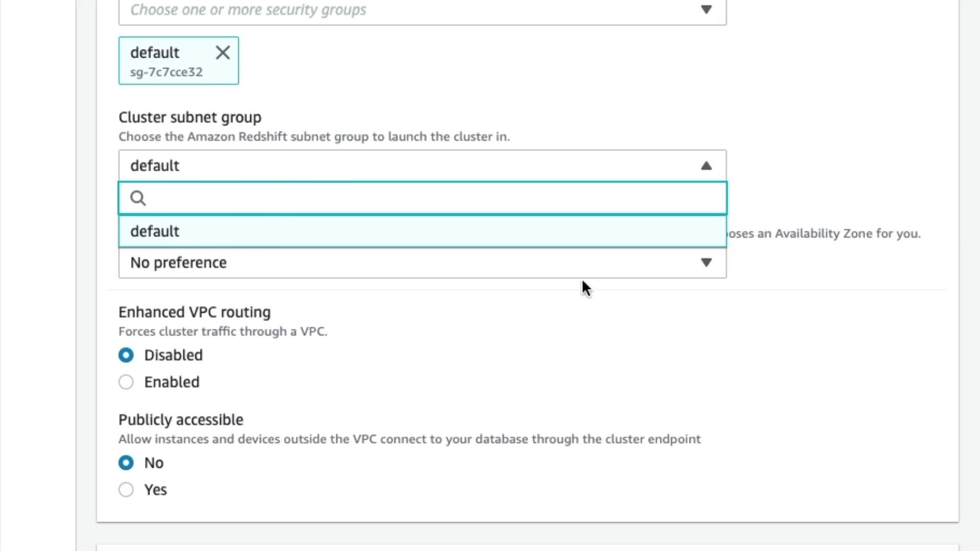Screen dimensions: 980x551
Task: Focus the subnet group search field
Action: (x=434, y=198)
